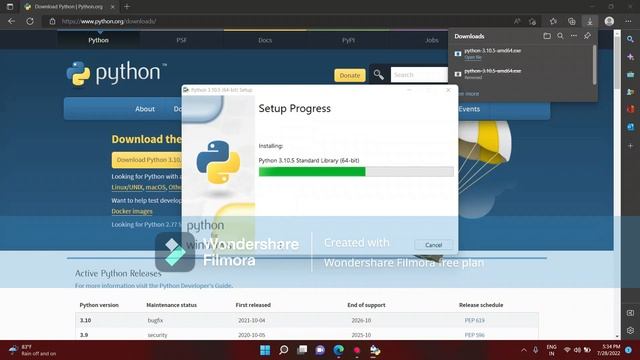Click ENG IN language indicator
The height and width of the screenshot is (360, 640).
(551, 350)
